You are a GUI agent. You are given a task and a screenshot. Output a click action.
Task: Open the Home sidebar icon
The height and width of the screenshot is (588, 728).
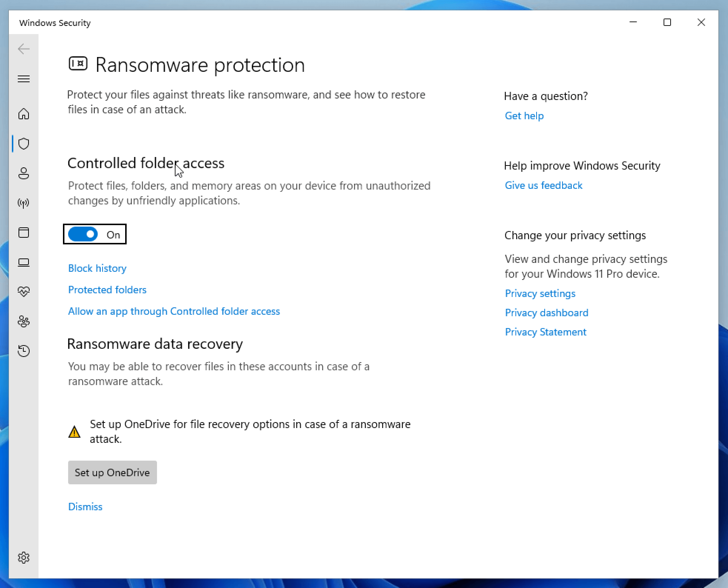point(24,114)
